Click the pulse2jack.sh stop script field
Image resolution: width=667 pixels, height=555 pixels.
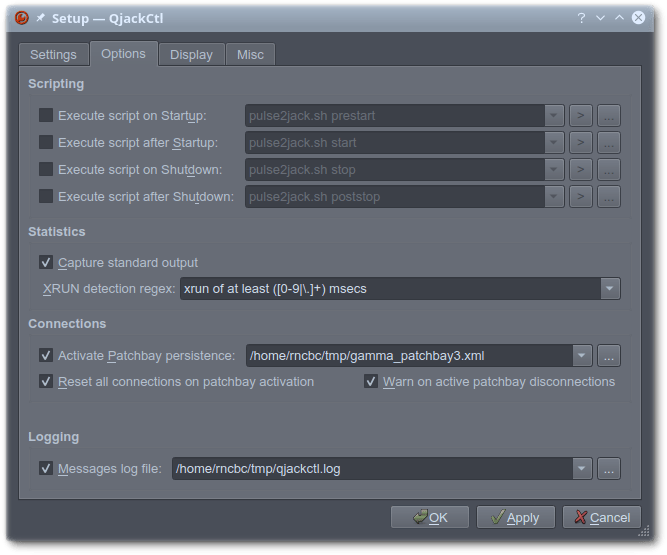(395, 170)
